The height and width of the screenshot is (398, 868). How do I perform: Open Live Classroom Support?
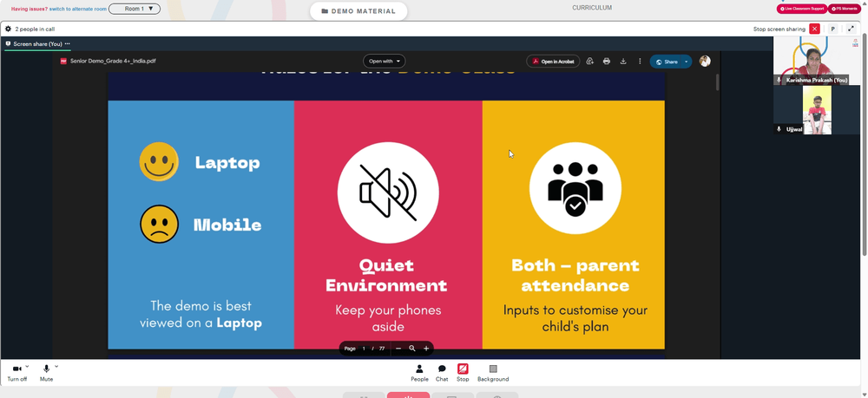(802, 9)
